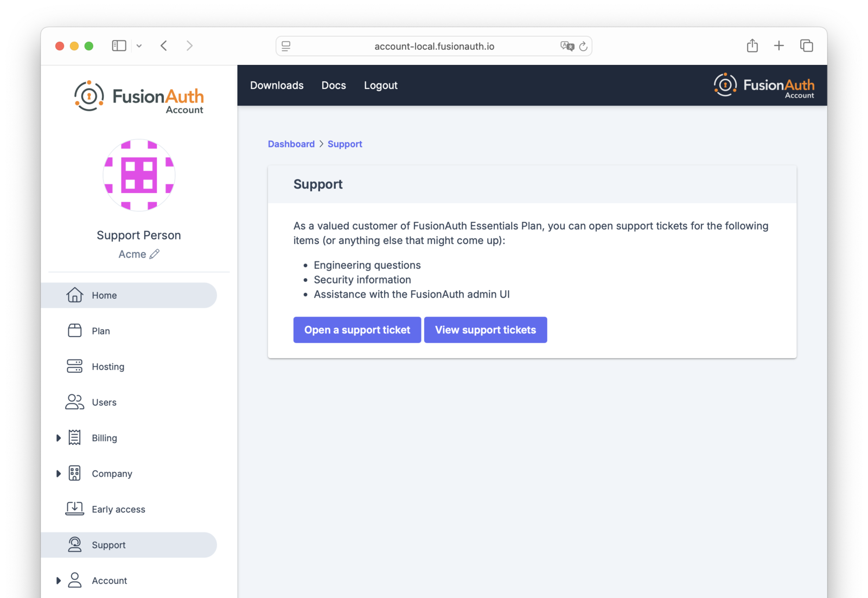Click the Home house icon in sidebar
This screenshot has width=868, height=598.
[x=74, y=295]
